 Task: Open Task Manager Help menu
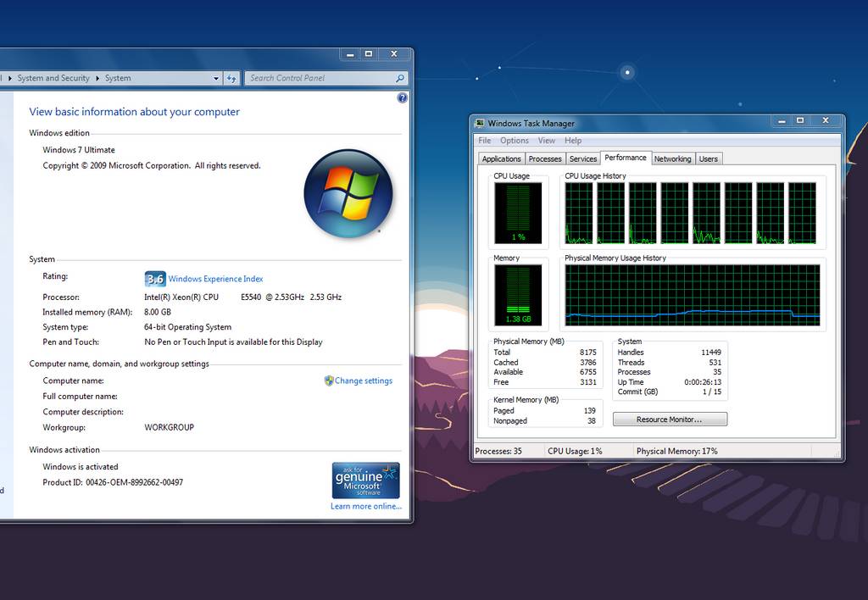(x=573, y=141)
